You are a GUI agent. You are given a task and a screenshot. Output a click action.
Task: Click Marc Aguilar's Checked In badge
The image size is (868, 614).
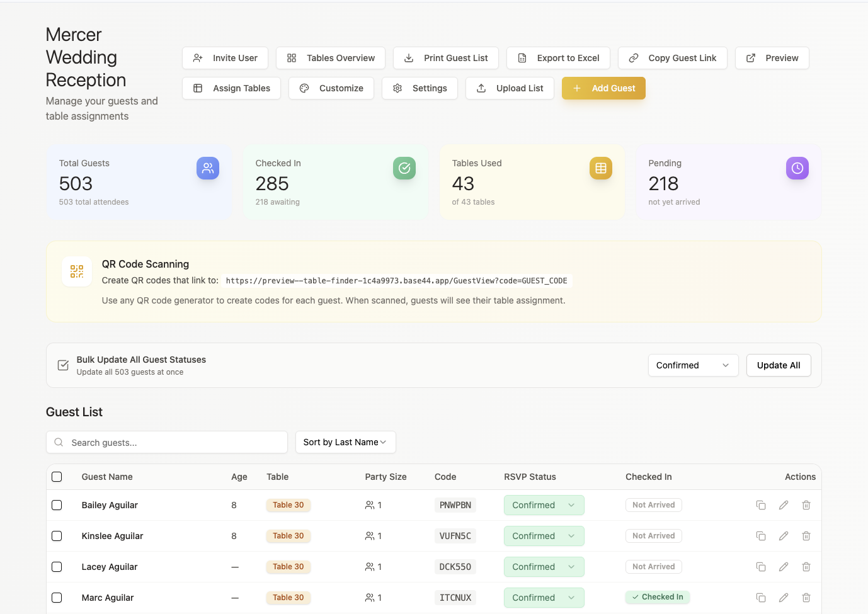658,597
